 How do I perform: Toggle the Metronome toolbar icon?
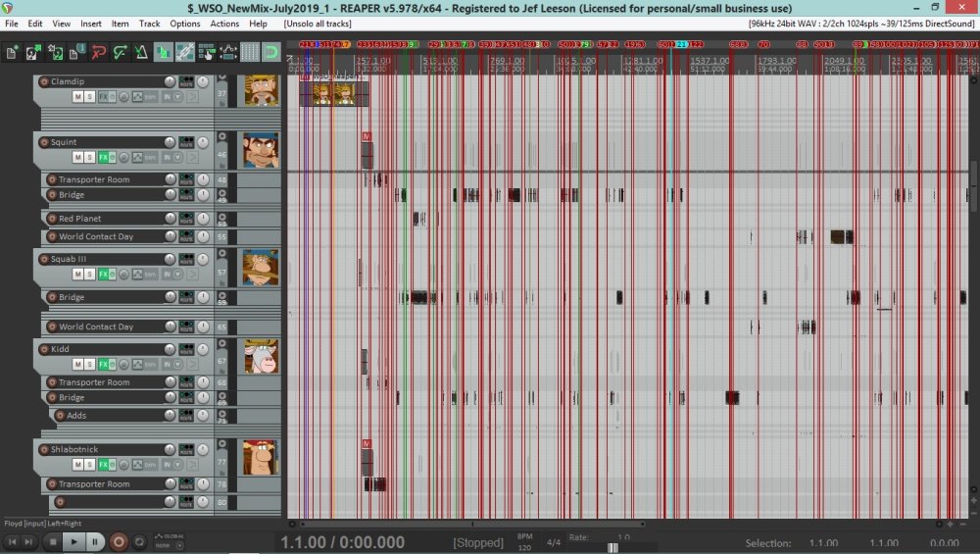tap(141, 52)
